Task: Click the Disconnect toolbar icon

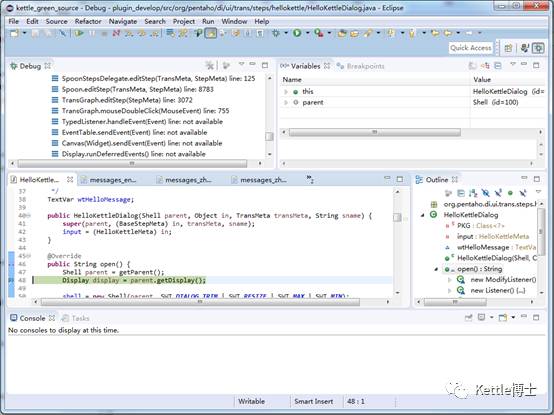Action: [x=116, y=33]
